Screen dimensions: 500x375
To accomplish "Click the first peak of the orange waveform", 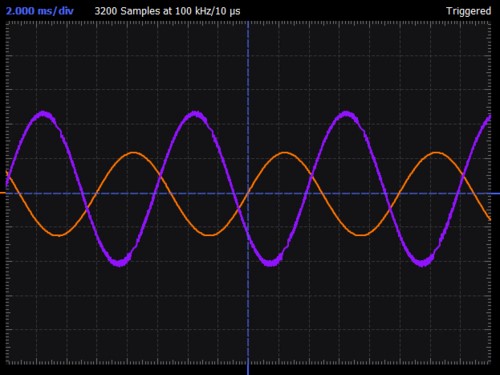I will [133, 153].
